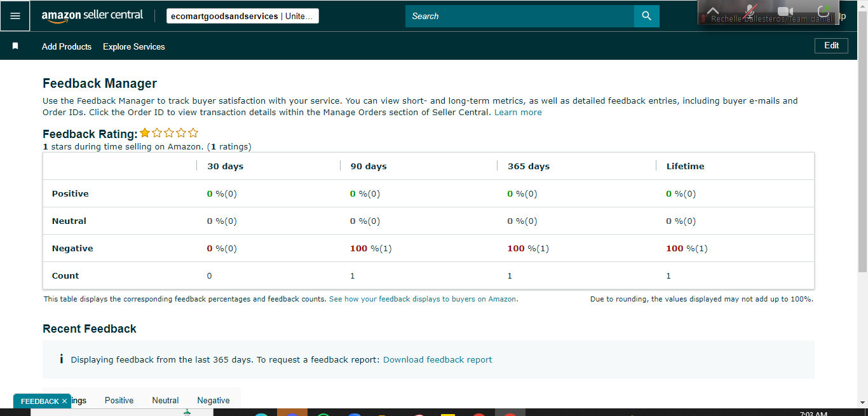
Task: Click the Neutral 0 %(0) value under Lifetime
Action: click(681, 221)
